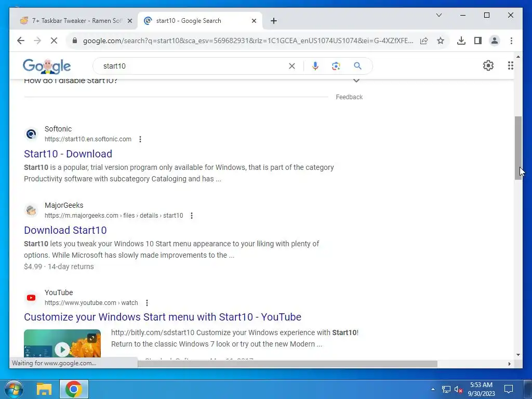
Task: Stop loading the page
Action: click(54, 41)
